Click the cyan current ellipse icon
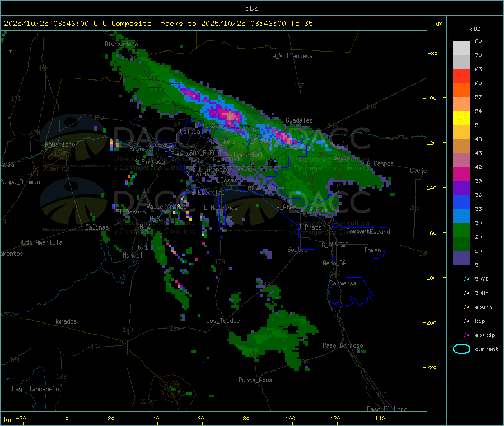 click(x=461, y=349)
